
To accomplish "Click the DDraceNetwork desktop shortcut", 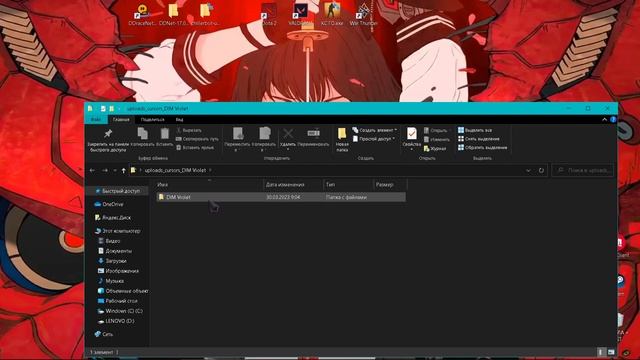I will 142,14.
